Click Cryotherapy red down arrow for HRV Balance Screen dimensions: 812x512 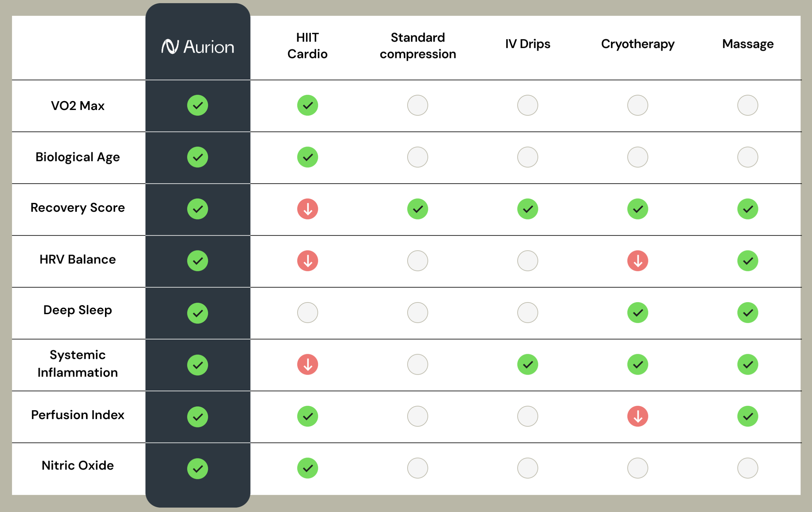[637, 261]
